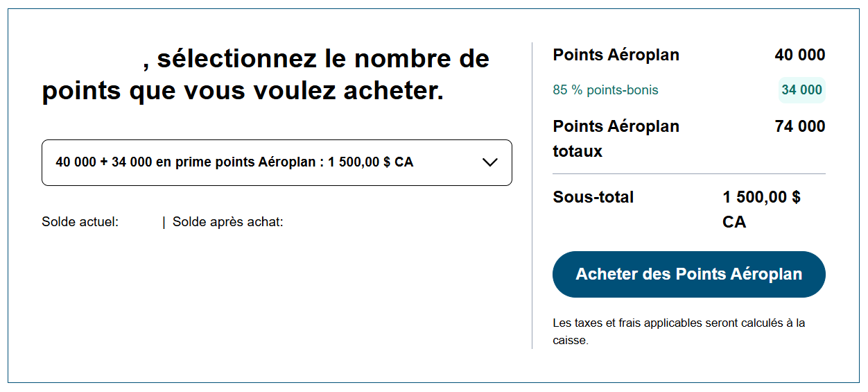This screenshot has height=392, width=868.
Task: Click the 40 000 points value
Action: point(799,55)
